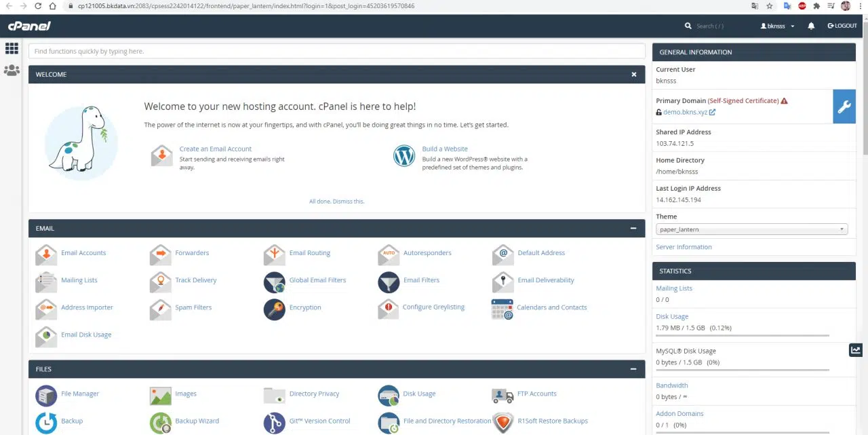Click the Find functions quickly input field
This screenshot has height=435, width=868.
tap(337, 52)
